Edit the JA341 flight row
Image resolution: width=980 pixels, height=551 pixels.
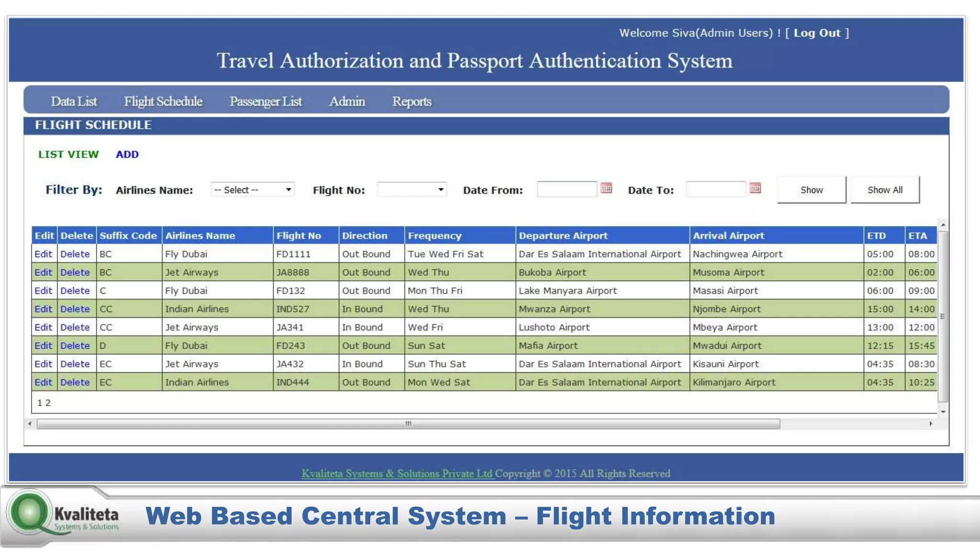(x=43, y=327)
